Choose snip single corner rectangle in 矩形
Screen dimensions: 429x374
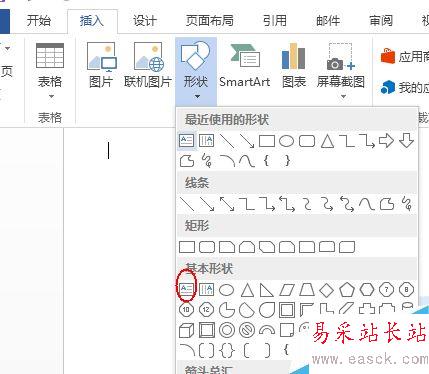point(227,247)
